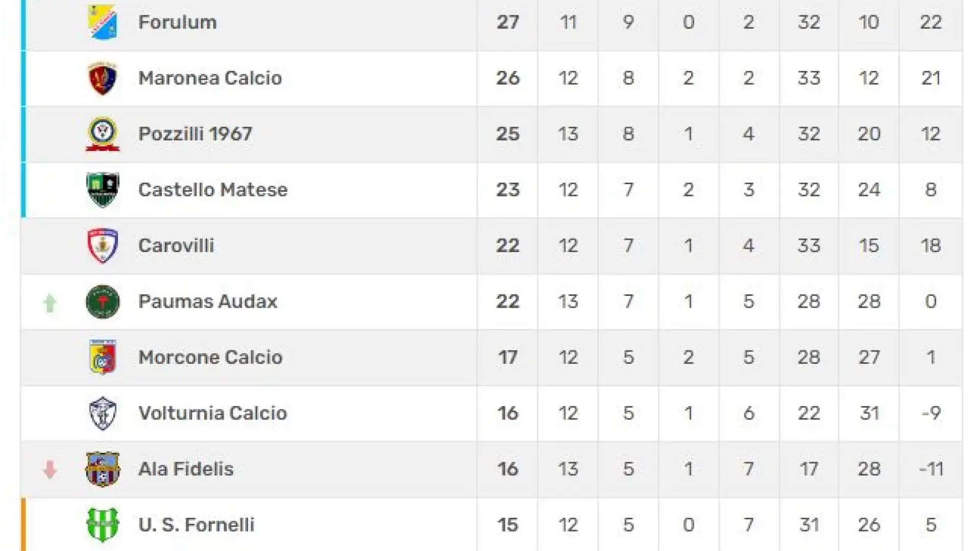Open the Maronea Calcio team link
Image resolution: width=980 pixels, height=551 pixels.
tap(210, 78)
